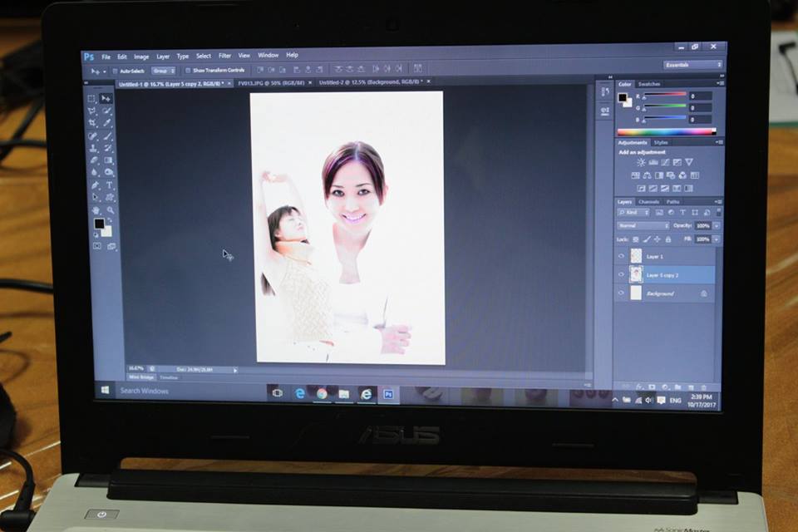Select the Rectangular Marquee tool
Screen dimensions: 798x532
click(92, 98)
